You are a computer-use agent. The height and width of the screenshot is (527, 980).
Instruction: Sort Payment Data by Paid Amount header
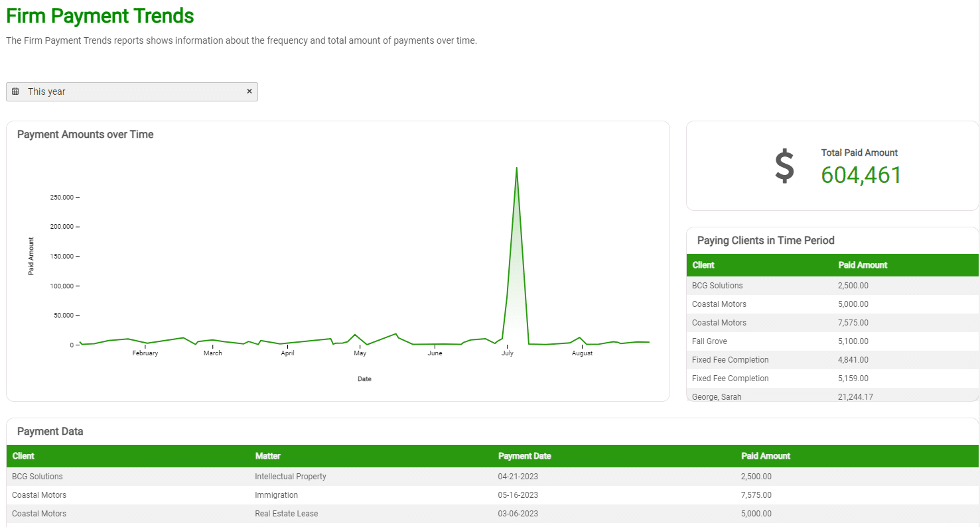coord(766,456)
